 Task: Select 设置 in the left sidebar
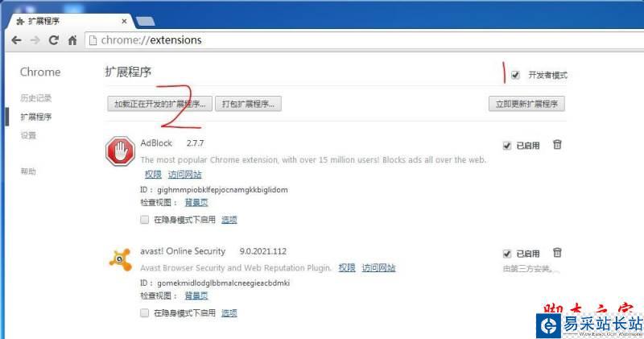coord(28,135)
